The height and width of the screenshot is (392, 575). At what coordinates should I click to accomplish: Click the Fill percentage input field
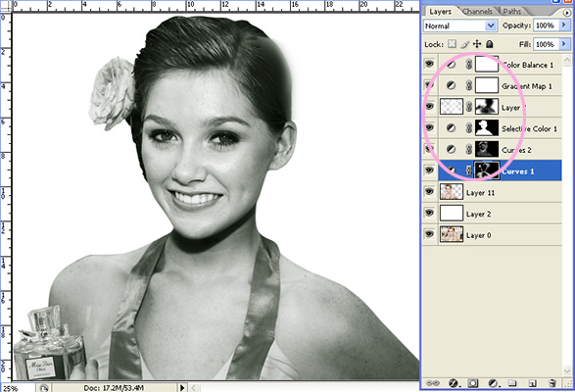click(x=546, y=44)
